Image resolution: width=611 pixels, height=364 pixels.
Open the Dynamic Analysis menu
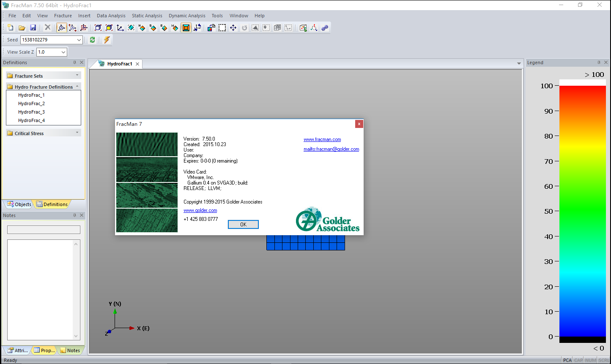[x=187, y=16]
